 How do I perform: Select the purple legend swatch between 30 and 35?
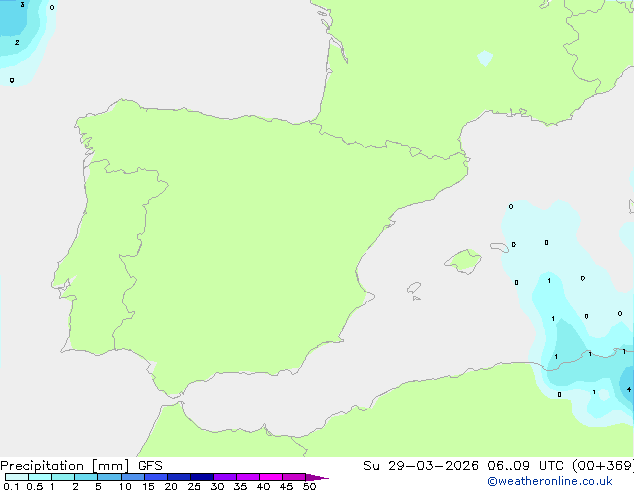pos(225,477)
